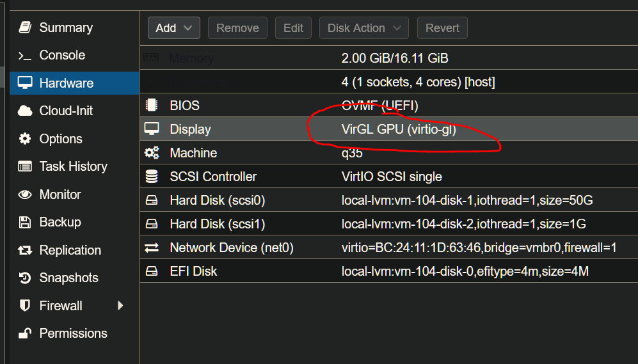Screen dimensions: 638x364
Task: Open the Task History section
Action: [x=72, y=166]
